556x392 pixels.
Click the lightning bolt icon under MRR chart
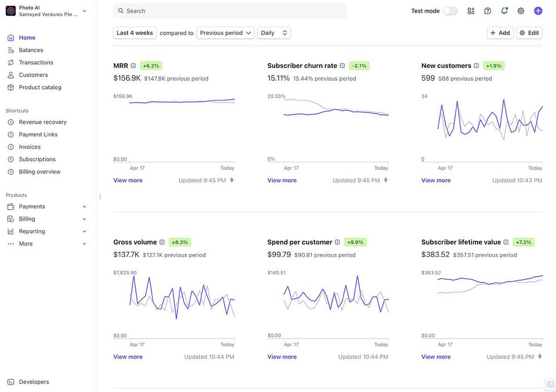(232, 180)
